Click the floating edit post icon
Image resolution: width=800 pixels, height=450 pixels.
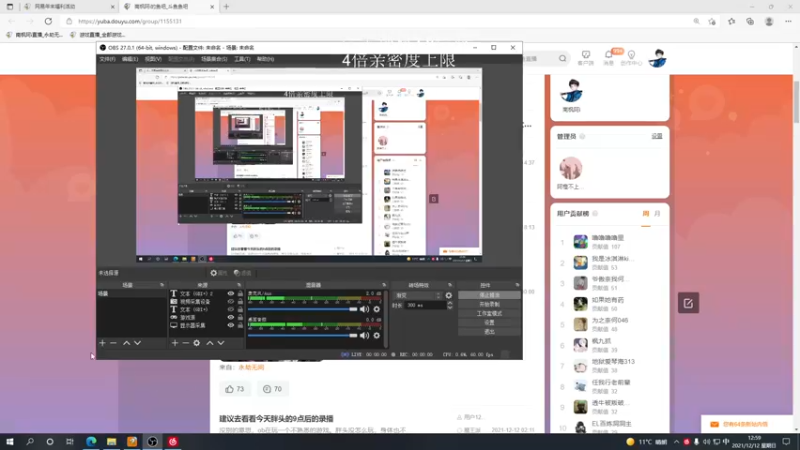coord(688,303)
